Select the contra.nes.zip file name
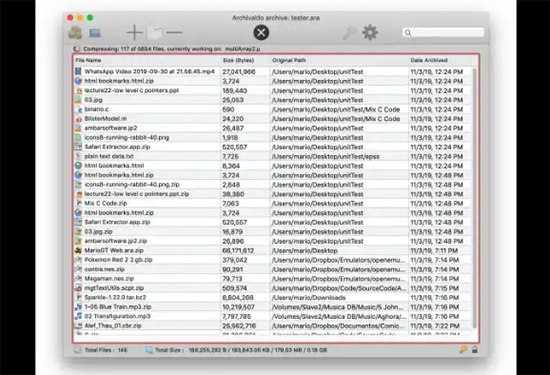The width and height of the screenshot is (550, 375). pyautogui.click(x=105, y=269)
